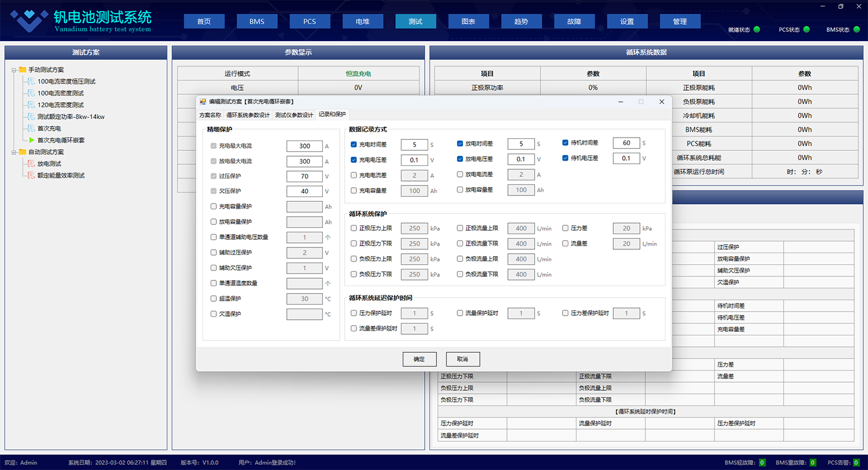Click script icon beside 100电流密度测试

coord(31,93)
